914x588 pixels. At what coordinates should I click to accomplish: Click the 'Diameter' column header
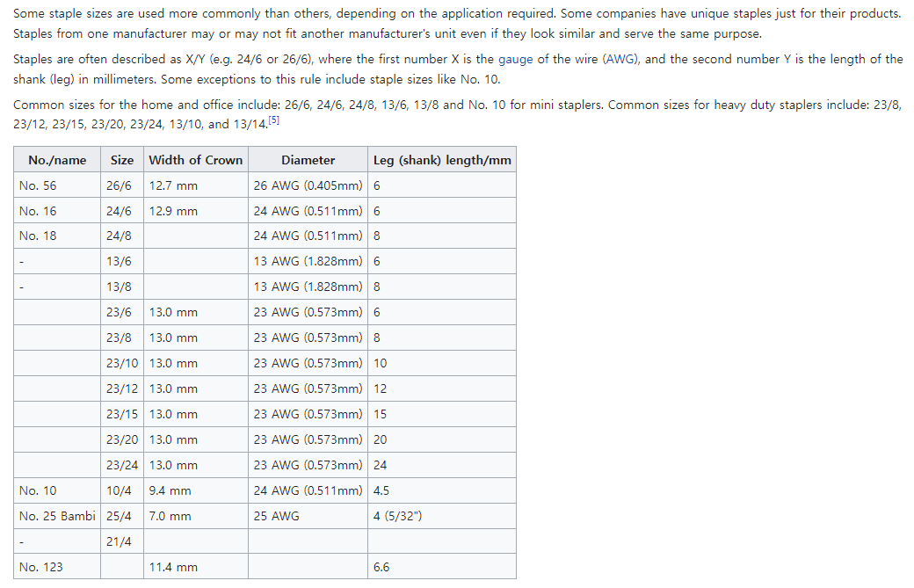click(308, 160)
